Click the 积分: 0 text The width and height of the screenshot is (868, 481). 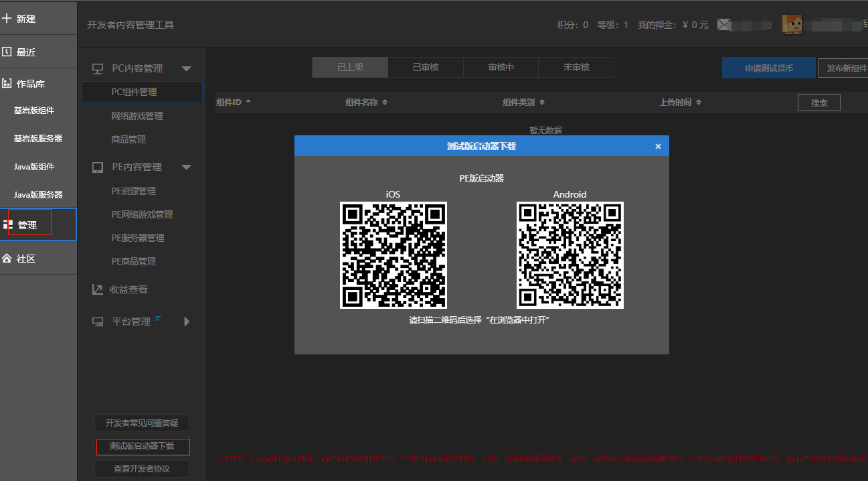[572, 25]
